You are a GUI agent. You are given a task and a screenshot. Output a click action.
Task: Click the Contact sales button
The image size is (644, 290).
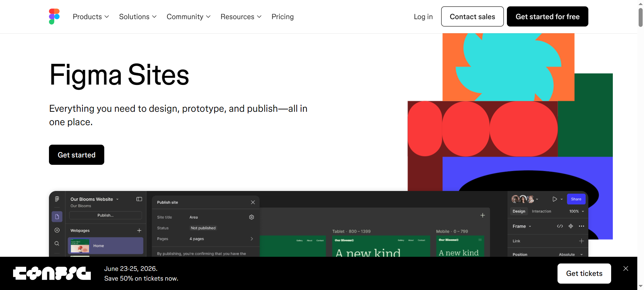pyautogui.click(x=472, y=16)
